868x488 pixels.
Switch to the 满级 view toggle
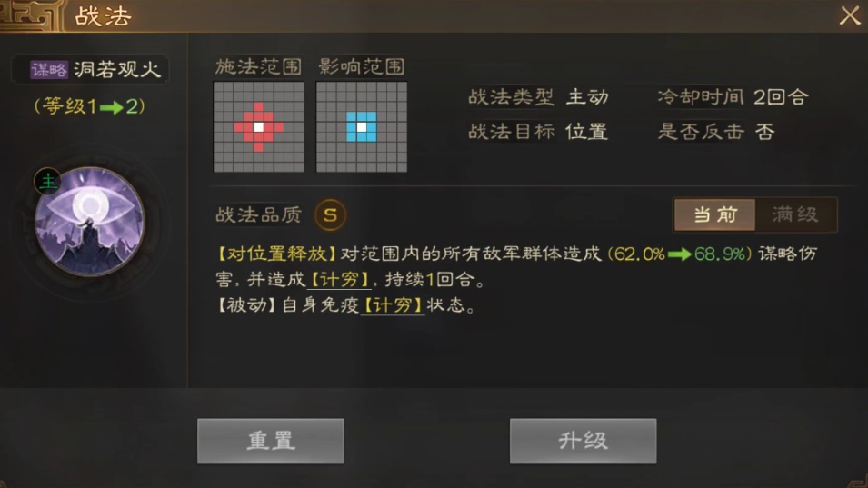click(795, 214)
